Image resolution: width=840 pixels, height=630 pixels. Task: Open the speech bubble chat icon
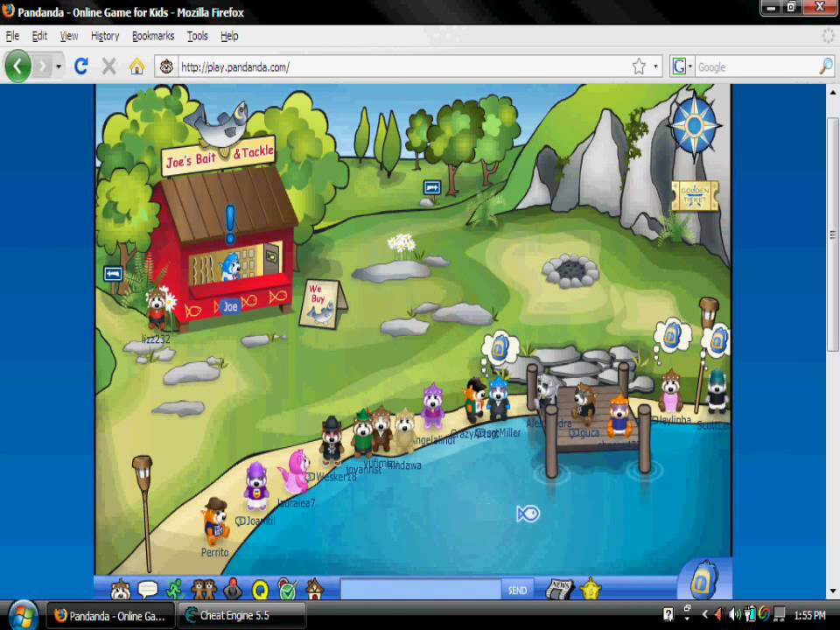tap(148, 590)
